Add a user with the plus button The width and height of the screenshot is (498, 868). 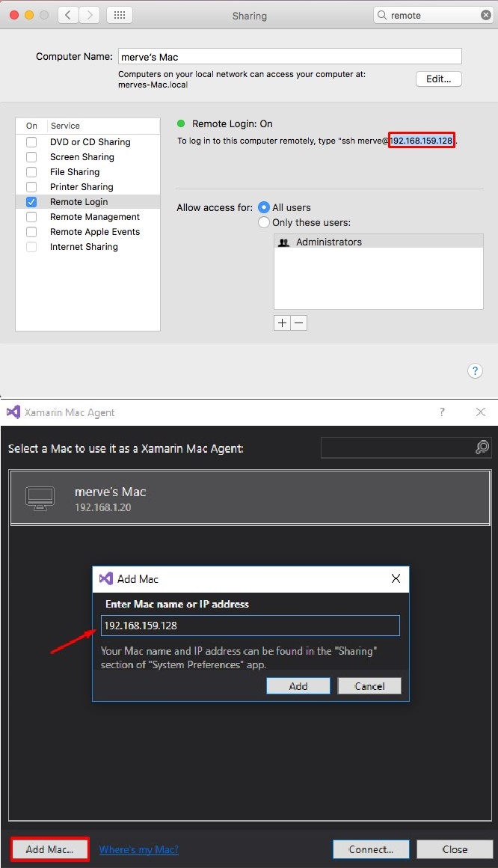(x=282, y=323)
